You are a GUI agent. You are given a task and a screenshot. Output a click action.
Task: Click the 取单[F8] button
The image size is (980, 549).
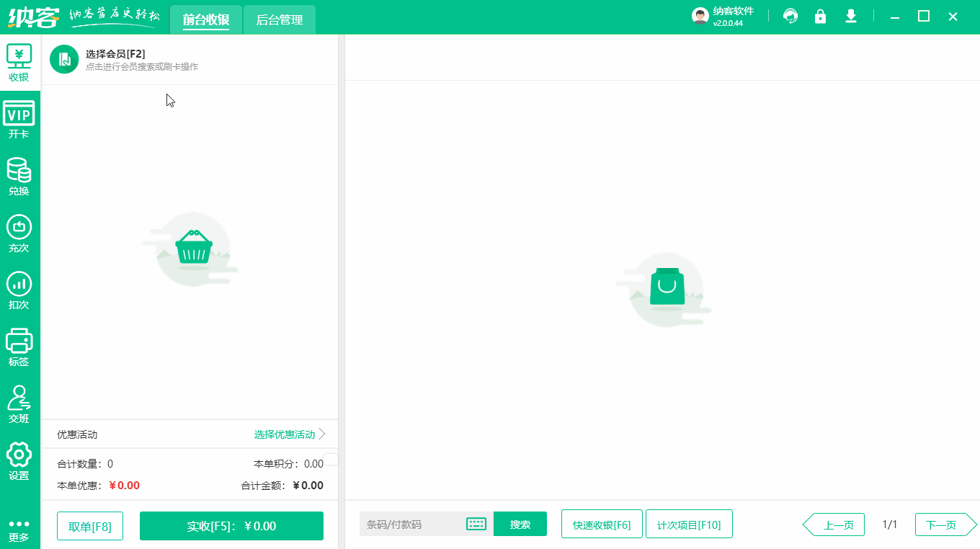(89, 525)
